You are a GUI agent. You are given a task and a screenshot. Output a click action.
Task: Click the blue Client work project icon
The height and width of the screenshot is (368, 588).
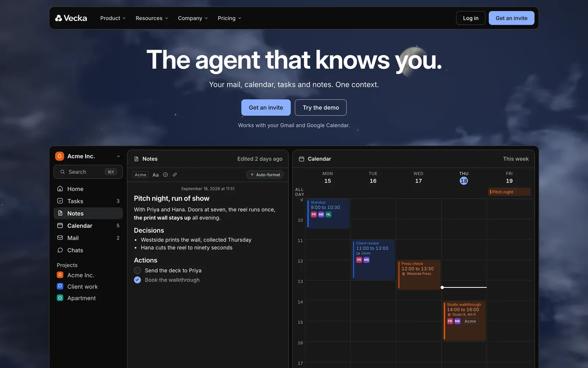coord(60,286)
